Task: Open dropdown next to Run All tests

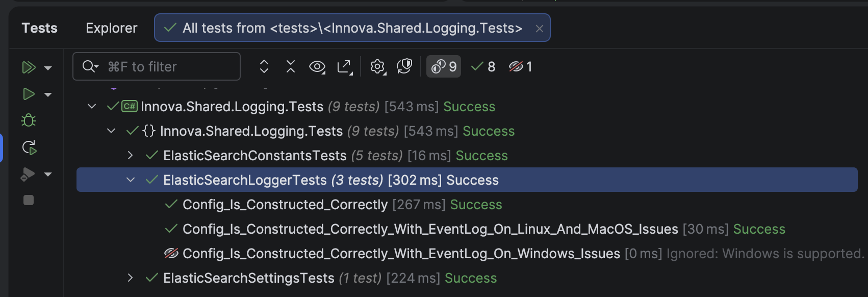Action: point(48,68)
